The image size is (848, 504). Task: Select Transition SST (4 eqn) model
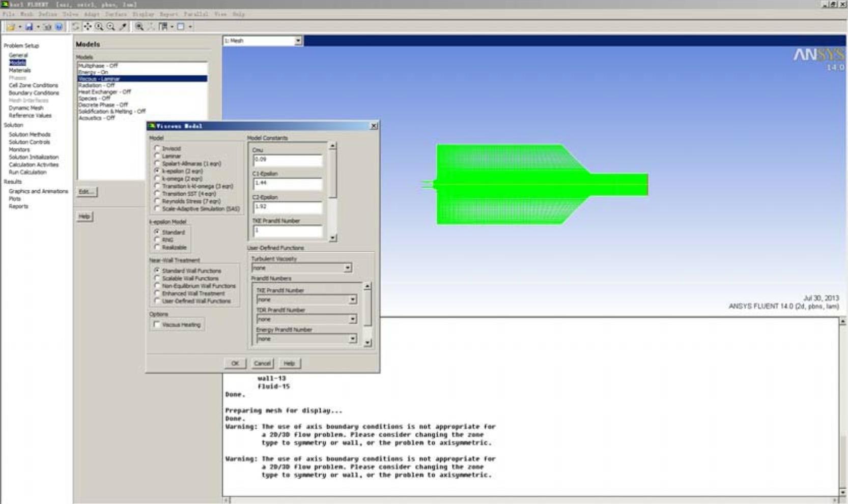[x=157, y=194]
